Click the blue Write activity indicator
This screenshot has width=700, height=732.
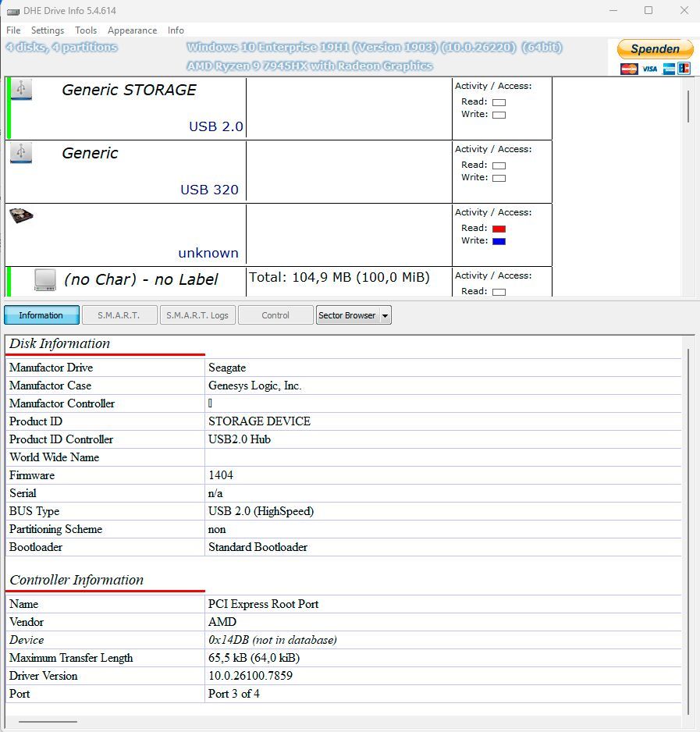[499, 241]
